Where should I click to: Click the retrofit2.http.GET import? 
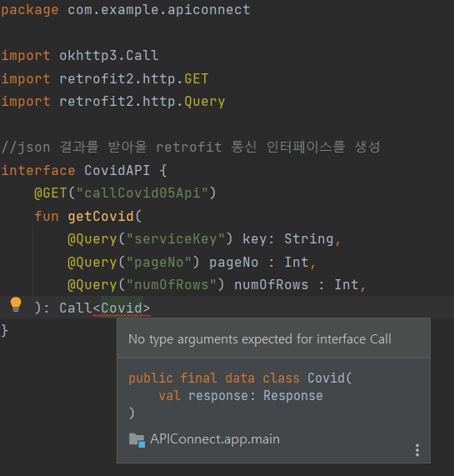(x=105, y=79)
